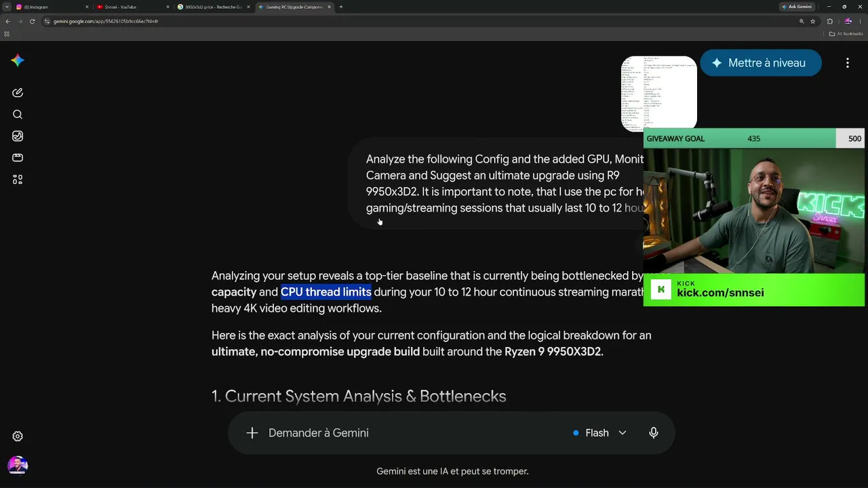Image resolution: width=868 pixels, height=488 pixels.
Task: Open the three-dot conversation options menu
Action: click(848, 63)
